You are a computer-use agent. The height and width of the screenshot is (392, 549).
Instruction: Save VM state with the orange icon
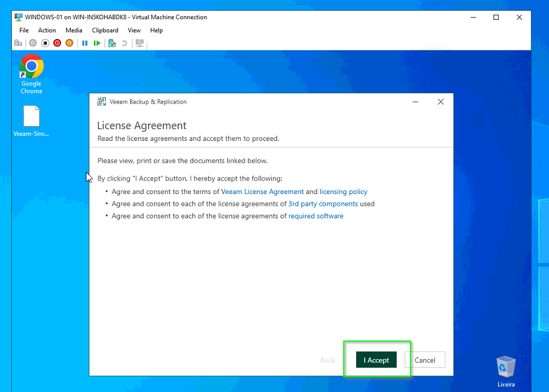point(70,43)
